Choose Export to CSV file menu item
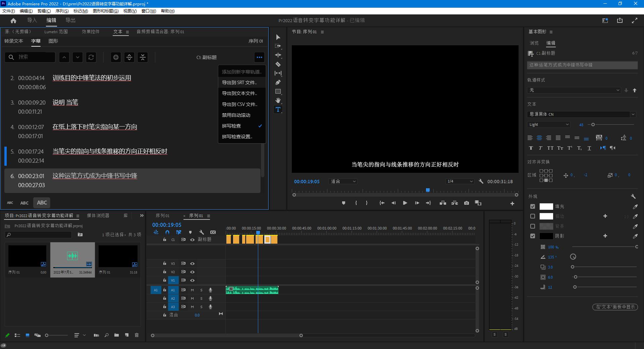The height and width of the screenshot is (349, 644). click(241, 104)
